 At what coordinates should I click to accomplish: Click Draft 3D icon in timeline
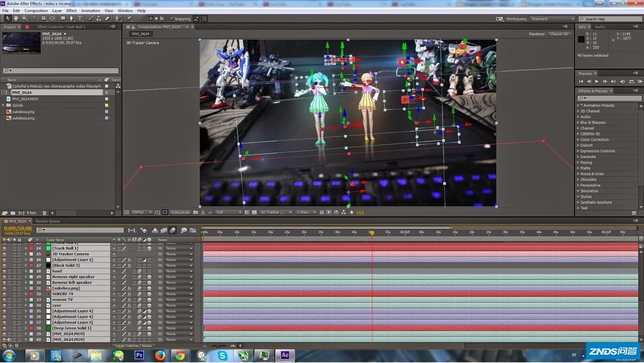(144, 230)
